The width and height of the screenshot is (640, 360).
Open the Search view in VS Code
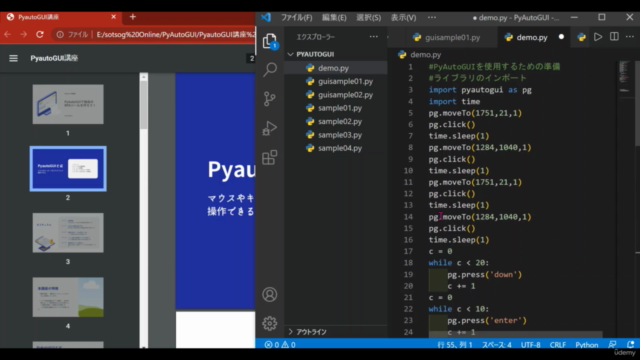(x=269, y=69)
